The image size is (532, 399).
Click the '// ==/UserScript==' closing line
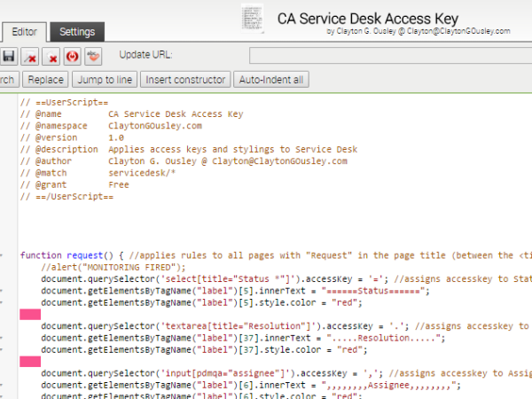point(66,197)
